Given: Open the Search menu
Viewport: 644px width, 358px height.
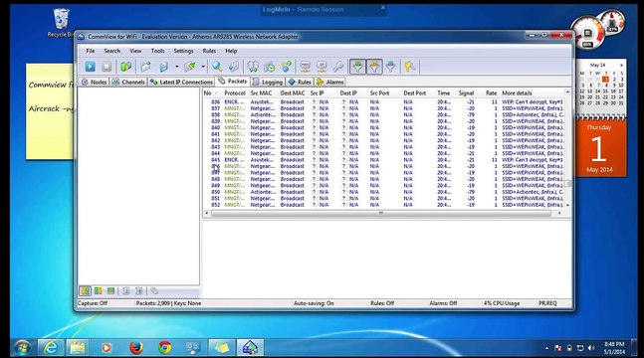Looking at the screenshot, I should click(111, 51).
